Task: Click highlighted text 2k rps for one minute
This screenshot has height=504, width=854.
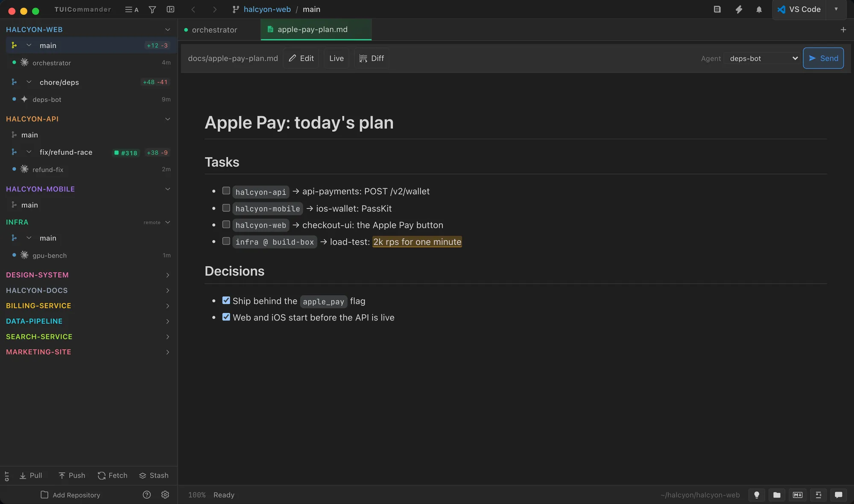Action: [417, 242]
